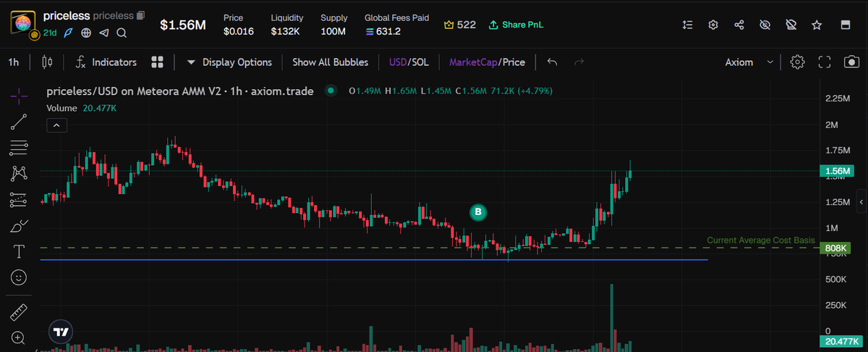
Task: Open the chart layout grid icon
Action: (x=158, y=62)
